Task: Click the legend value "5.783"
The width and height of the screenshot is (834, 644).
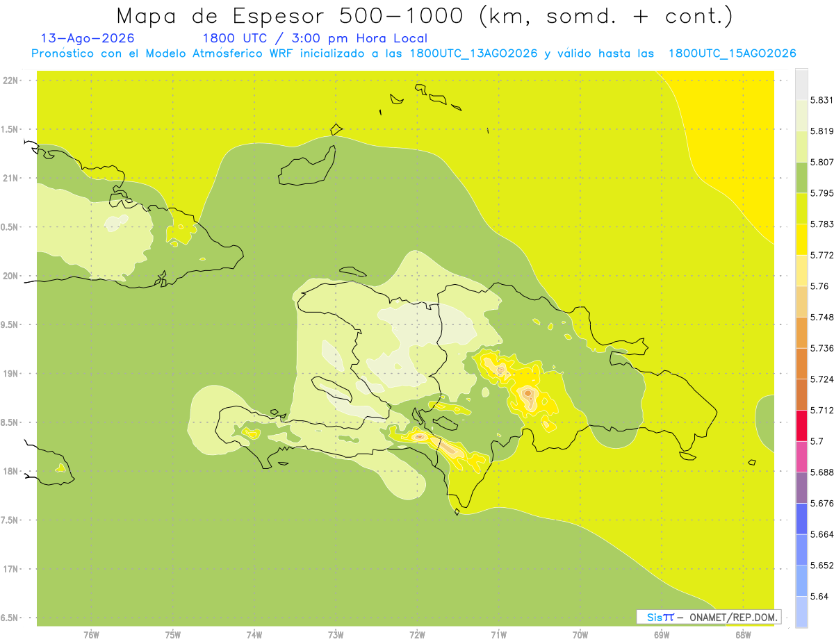Action: tap(821, 224)
